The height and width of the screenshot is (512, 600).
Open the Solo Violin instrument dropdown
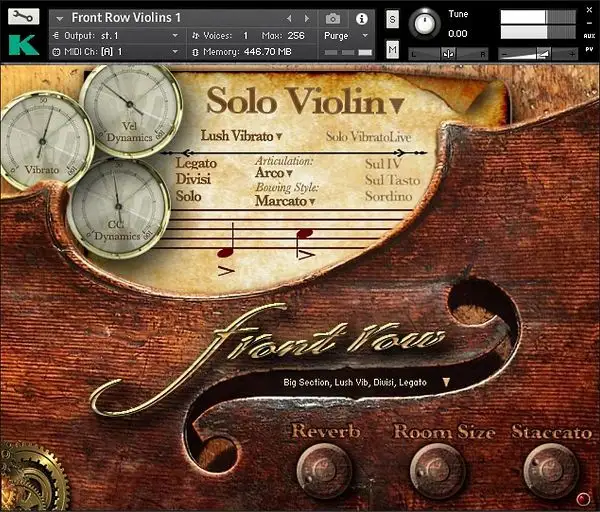point(305,102)
